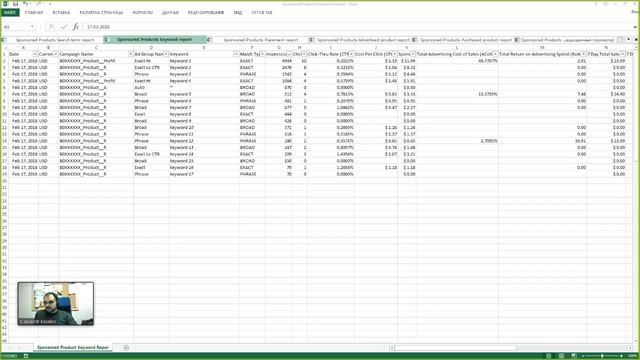Click the zoom slider handle in status bar
The image size is (640, 360).
(x=602, y=356)
